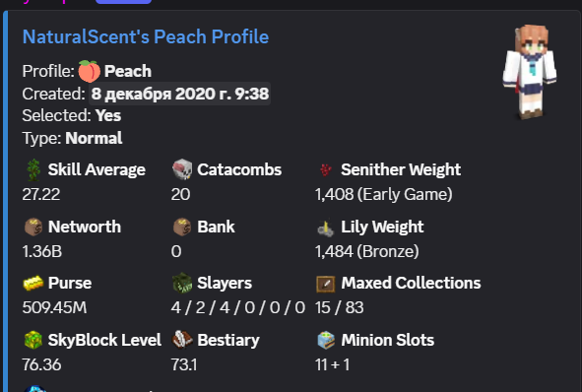Open NaturalScent's Peach Profile link

[x=146, y=36]
